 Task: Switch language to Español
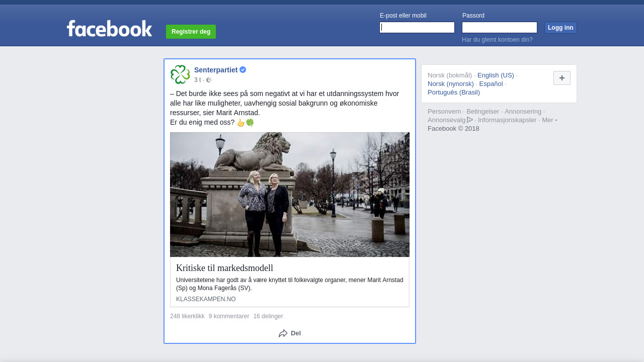pyautogui.click(x=491, y=84)
